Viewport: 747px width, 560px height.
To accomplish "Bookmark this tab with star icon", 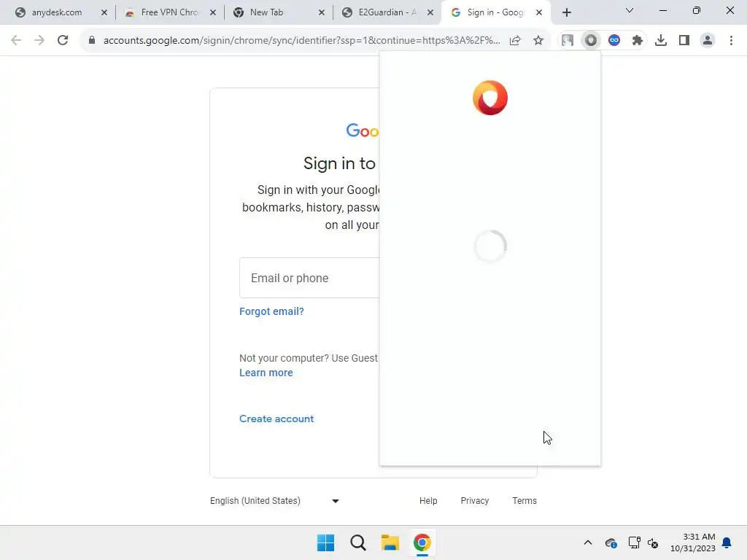I will tap(538, 41).
